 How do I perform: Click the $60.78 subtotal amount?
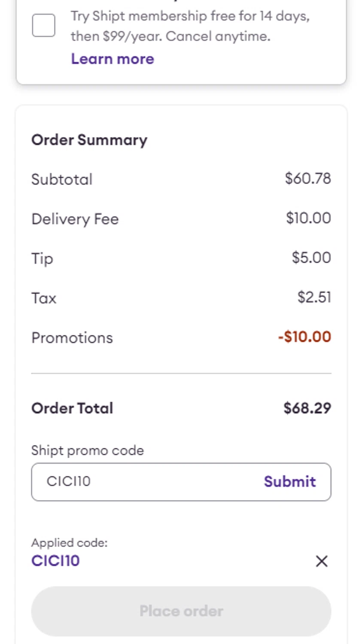tap(308, 179)
